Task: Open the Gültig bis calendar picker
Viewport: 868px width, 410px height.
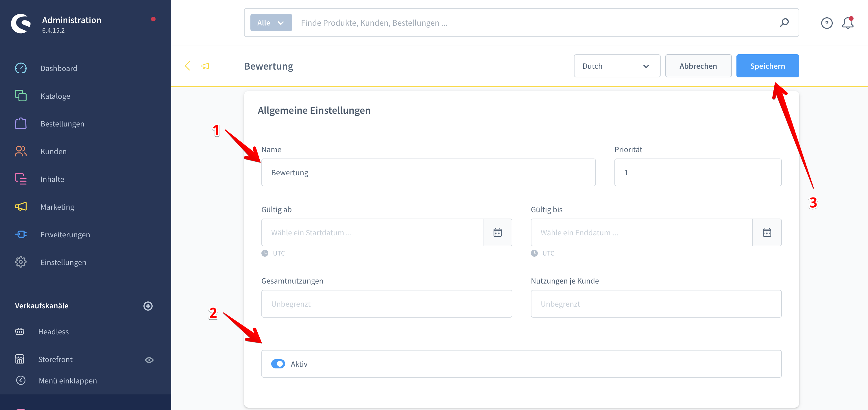Action: 767,233
